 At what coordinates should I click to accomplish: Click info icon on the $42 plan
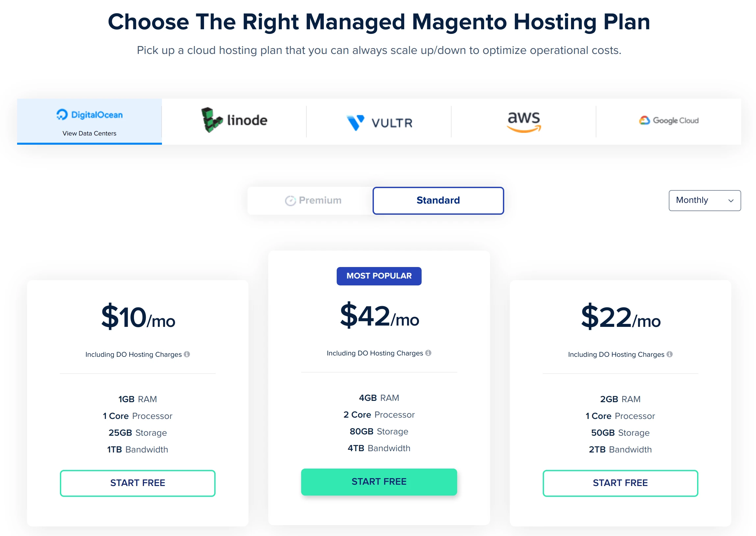click(x=428, y=353)
